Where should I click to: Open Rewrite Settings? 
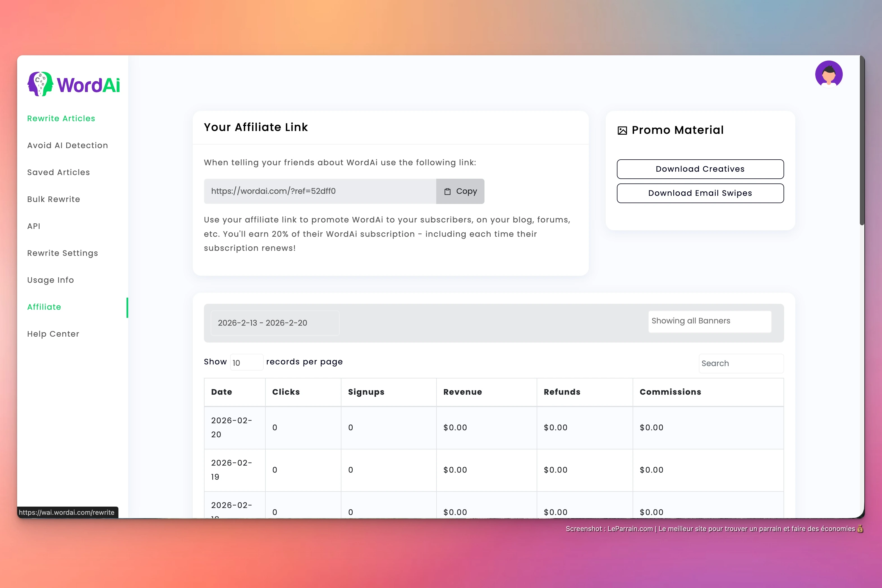(x=63, y=254)
